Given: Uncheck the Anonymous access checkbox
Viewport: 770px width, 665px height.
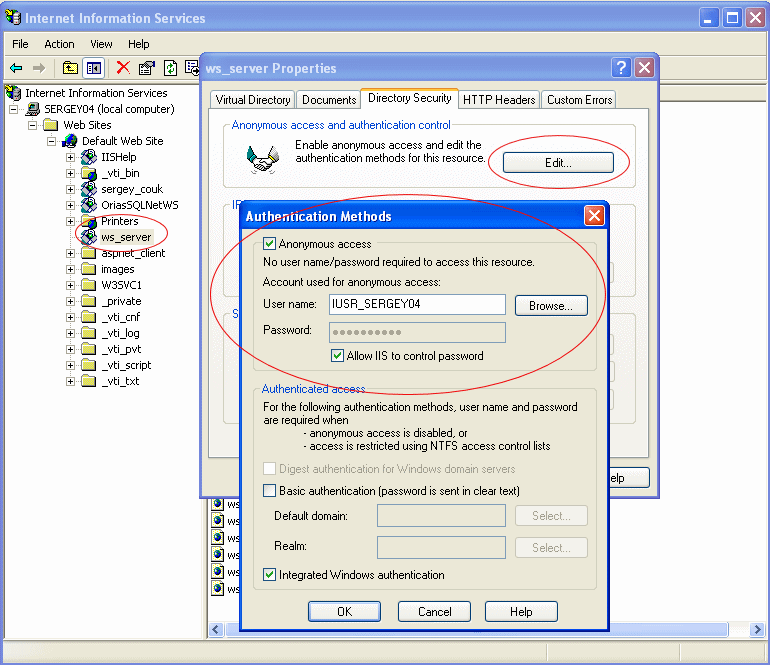Looking at the screenshot, I should click(269, 244).
